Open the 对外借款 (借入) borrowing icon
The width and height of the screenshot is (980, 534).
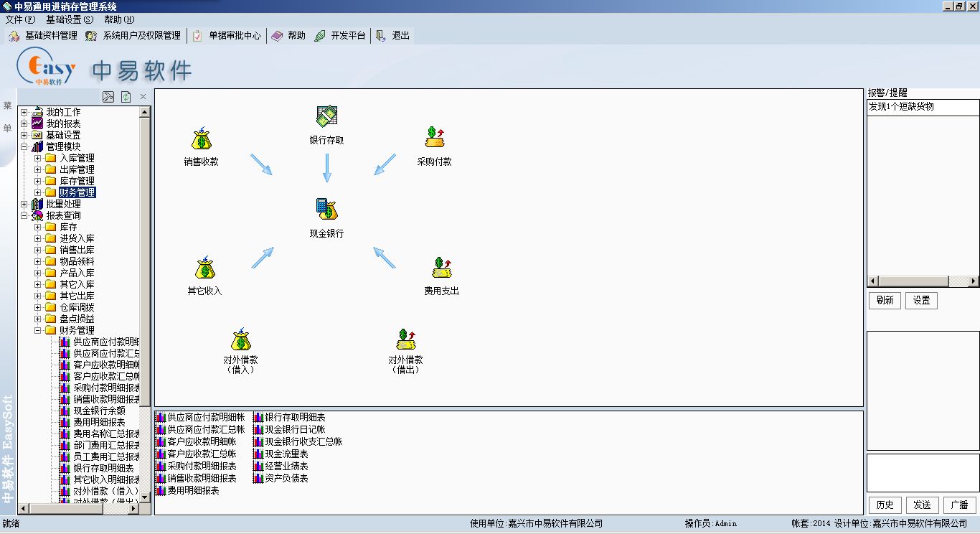pos(240,339)
